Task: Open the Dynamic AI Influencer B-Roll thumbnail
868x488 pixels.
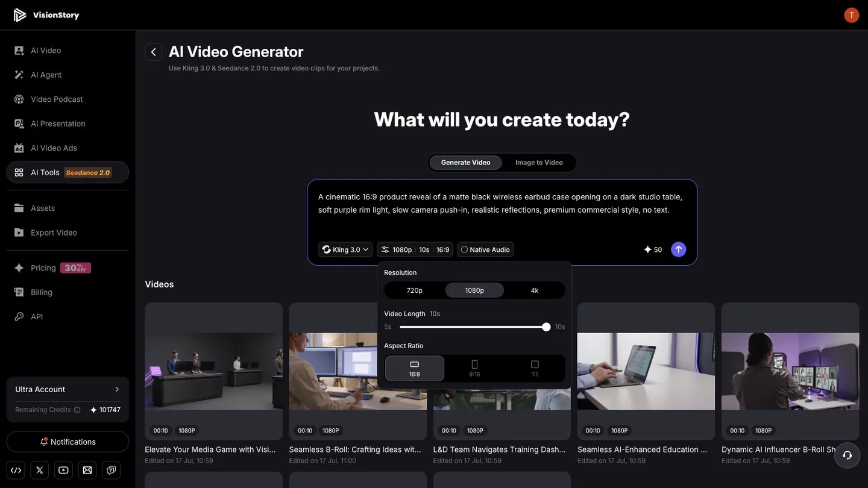Action: (x=790, y=371)
